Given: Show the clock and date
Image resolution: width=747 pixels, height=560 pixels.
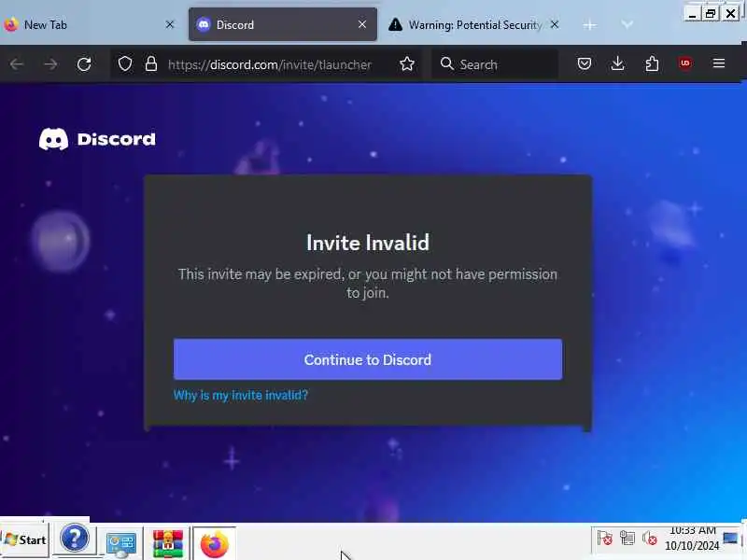Looking at the screenshot, I should pos(692,539).
